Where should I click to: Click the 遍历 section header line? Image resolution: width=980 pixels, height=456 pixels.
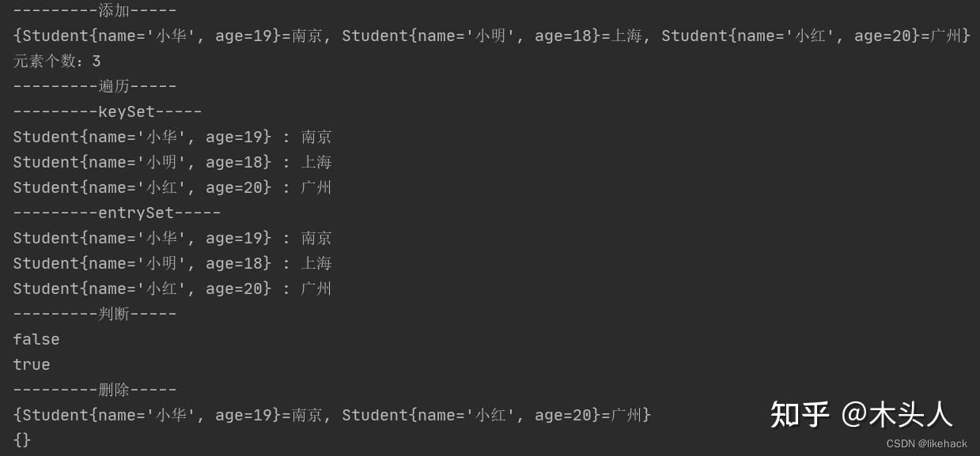pos(95,86)
